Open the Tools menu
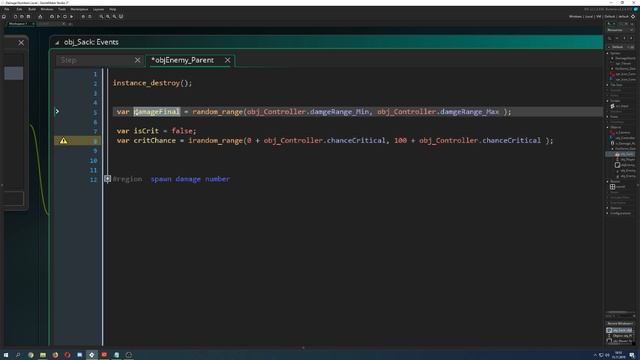Viewport: 640px width, 360px height. 62,9
